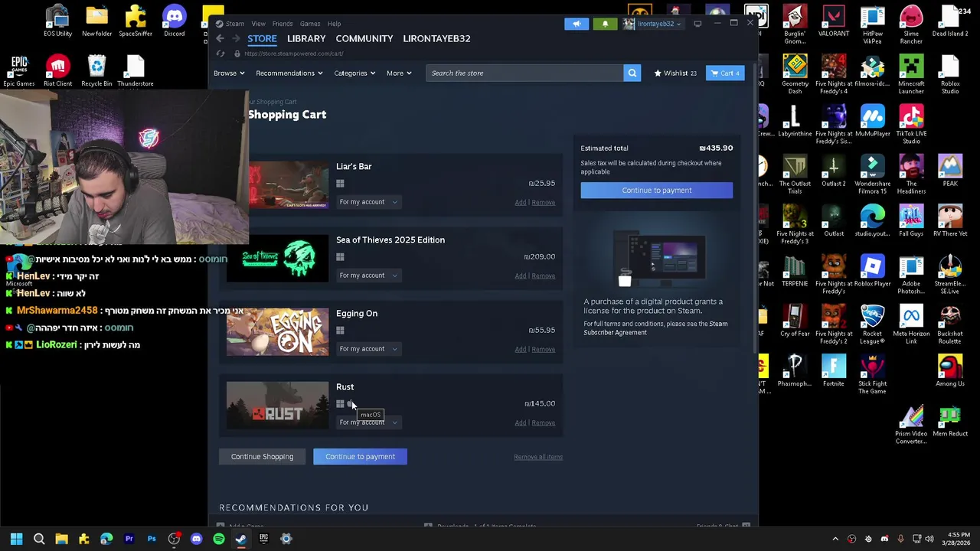
Task: Open Riot Client desktop shortcut
Action: [57, 70]
